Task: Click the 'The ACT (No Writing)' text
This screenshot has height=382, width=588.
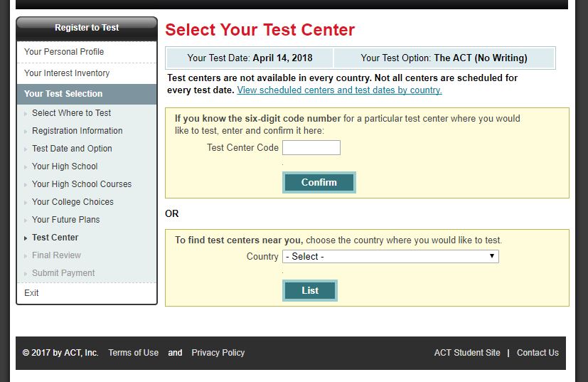Action: 481,58
